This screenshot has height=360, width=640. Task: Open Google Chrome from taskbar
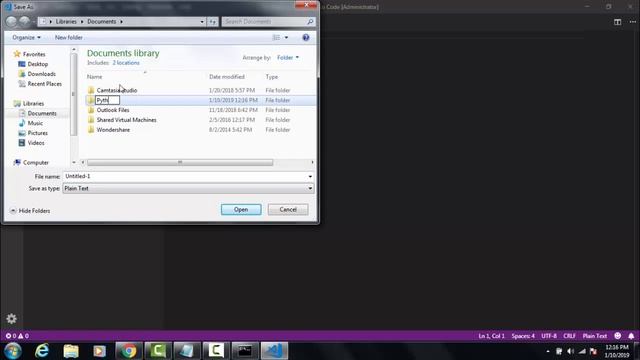click(x=129, y=351)
